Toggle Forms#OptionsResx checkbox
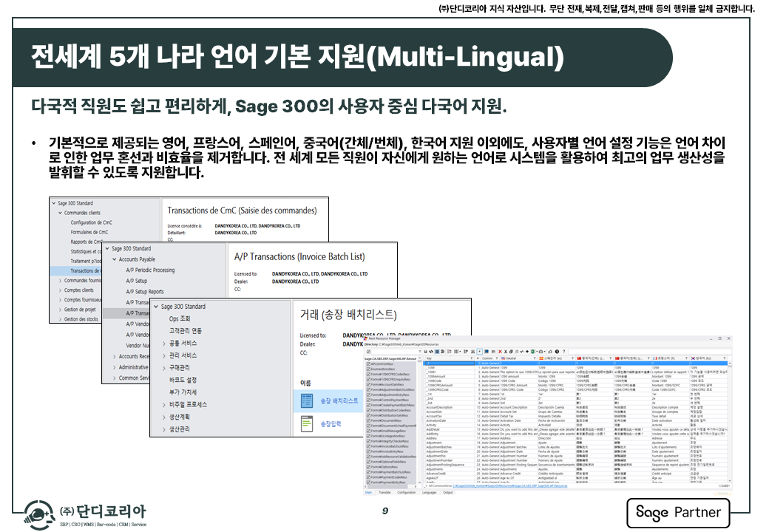Viewport: 769px width, 532px height. (368, 467)
